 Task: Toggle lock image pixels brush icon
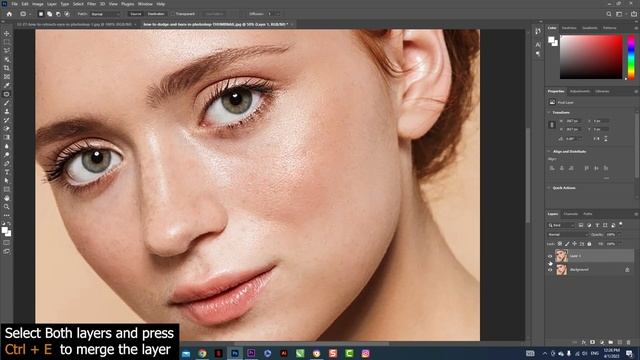point(567,244)
